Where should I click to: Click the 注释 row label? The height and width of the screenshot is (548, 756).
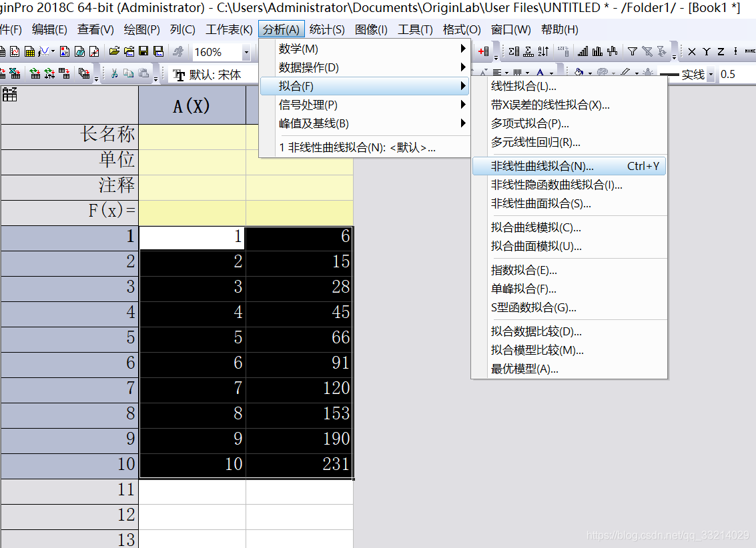(x=70, y=186)
